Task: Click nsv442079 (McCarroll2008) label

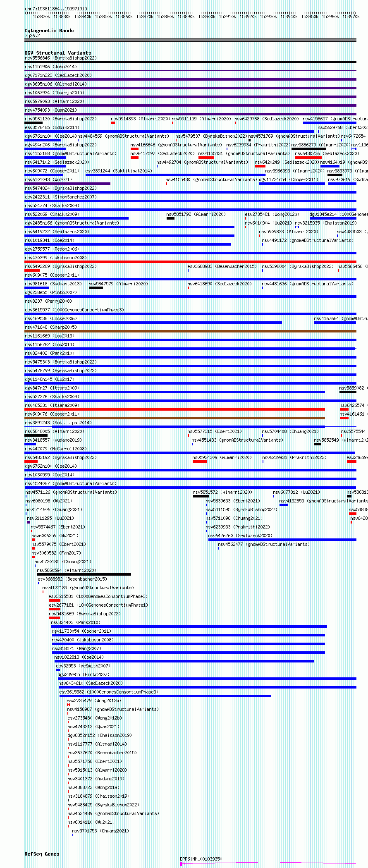Action: 56,449
